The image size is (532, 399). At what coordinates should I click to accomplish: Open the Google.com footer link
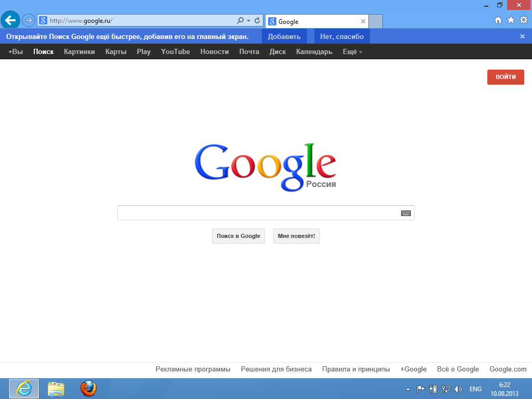(x=508, y=369)
